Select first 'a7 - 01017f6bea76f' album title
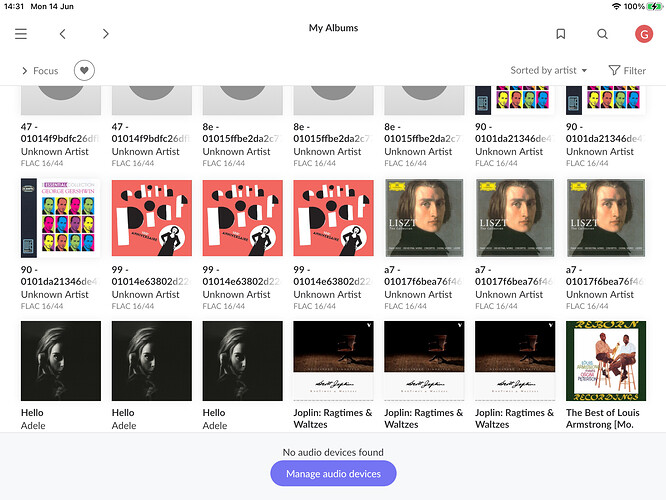Image resolution: width=666 pixels, height=500 pixels. [423, 275]
